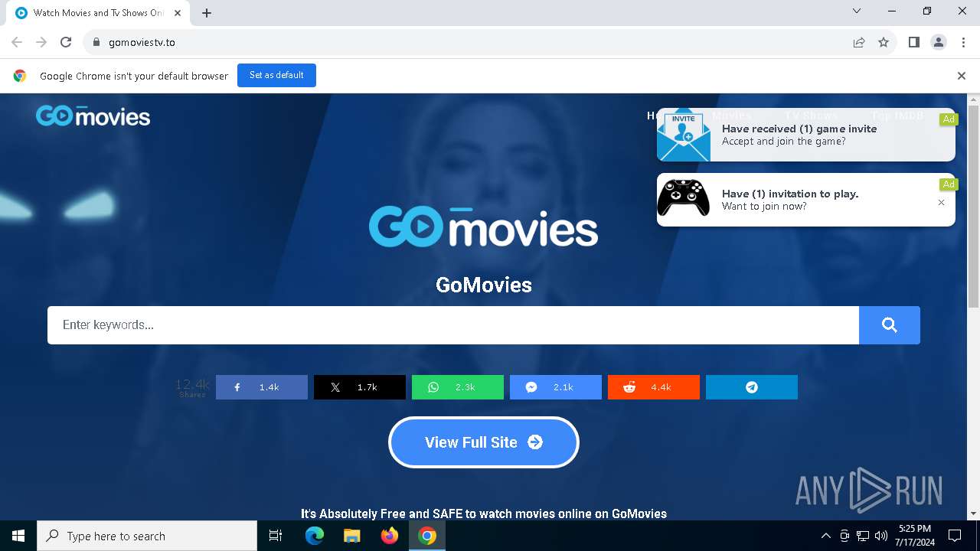
Task: Open Movies nav menu item
Action: coord(731,116)
